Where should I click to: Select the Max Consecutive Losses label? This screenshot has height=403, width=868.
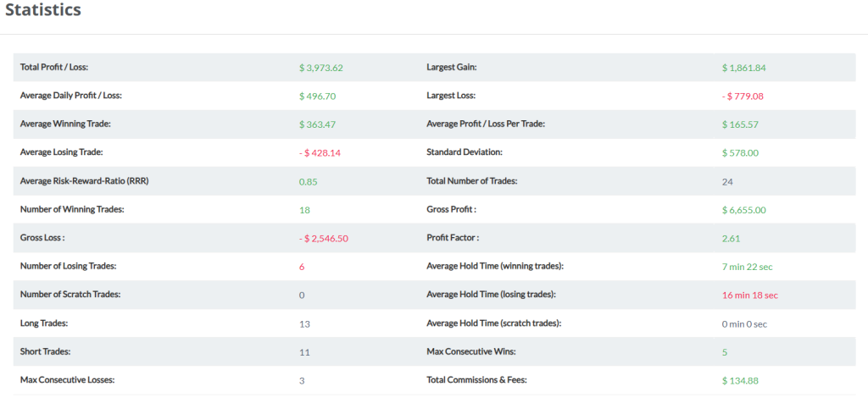(66, 380)
